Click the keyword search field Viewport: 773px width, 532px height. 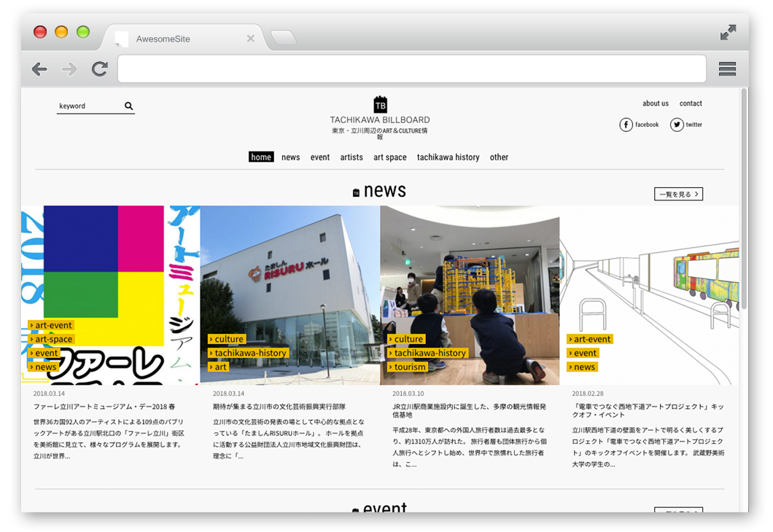89,106
